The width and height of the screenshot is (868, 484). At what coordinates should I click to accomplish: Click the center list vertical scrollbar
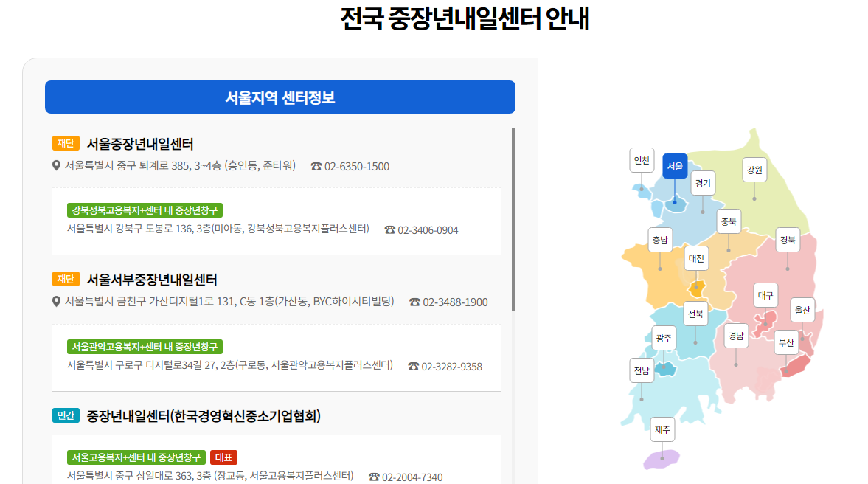click(514, 220)
